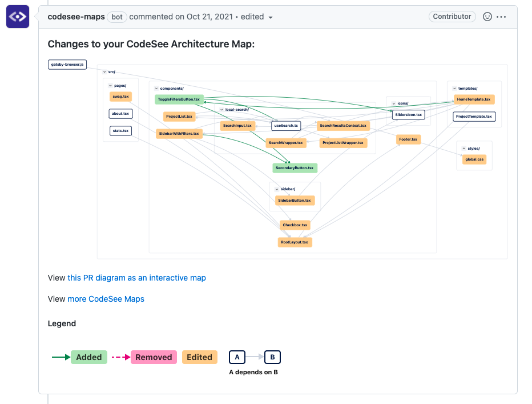Image resolution: width=532 pixels, height=404 pixels.
Task: Click the legend box labeled A
Action: point(237,357)
